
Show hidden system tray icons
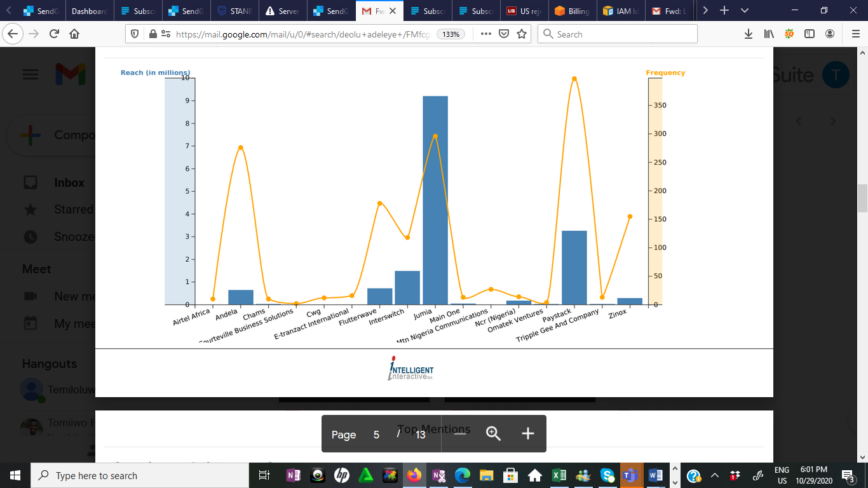(714, 475)
